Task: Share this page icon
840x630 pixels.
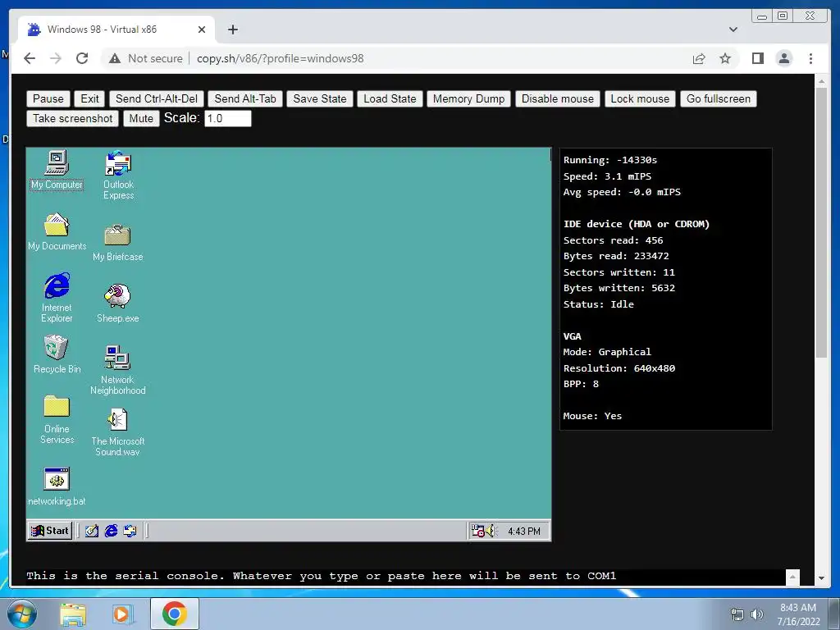Action: click(699, 58)
